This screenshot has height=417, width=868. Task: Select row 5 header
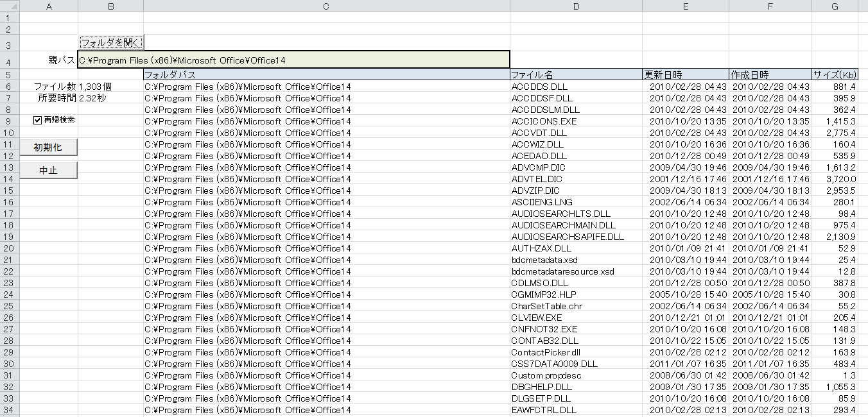pos(10,74)
